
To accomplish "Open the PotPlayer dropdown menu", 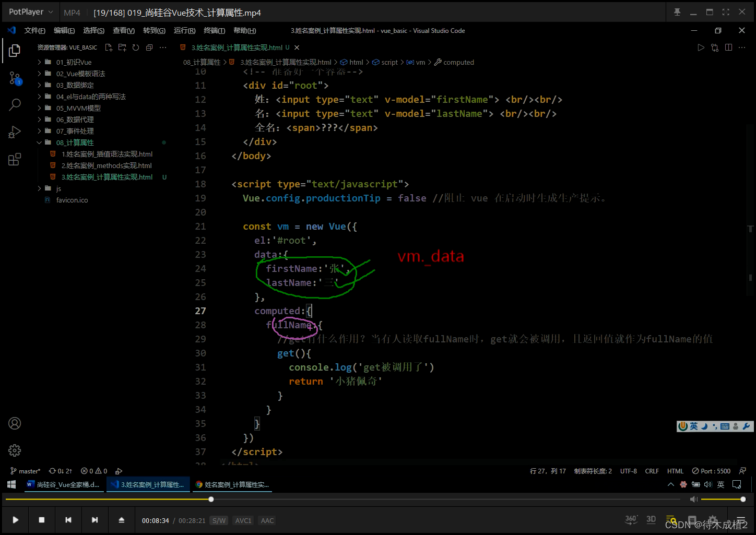I will click(x=30, y=11).
